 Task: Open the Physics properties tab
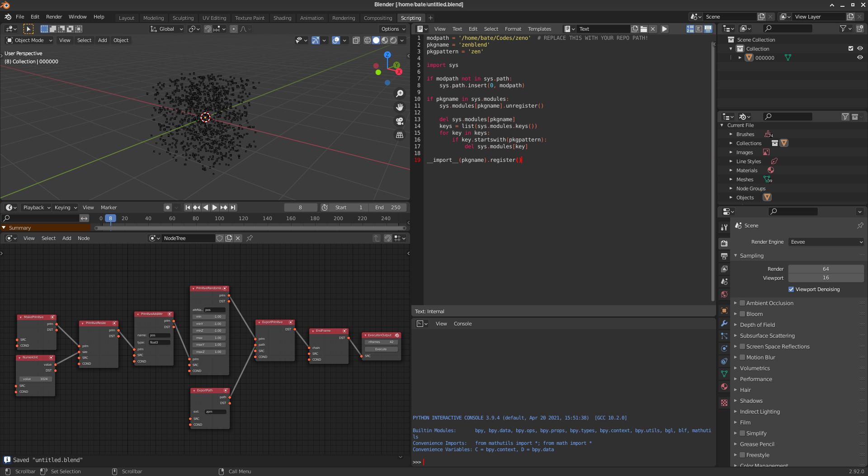pos(724,349)
